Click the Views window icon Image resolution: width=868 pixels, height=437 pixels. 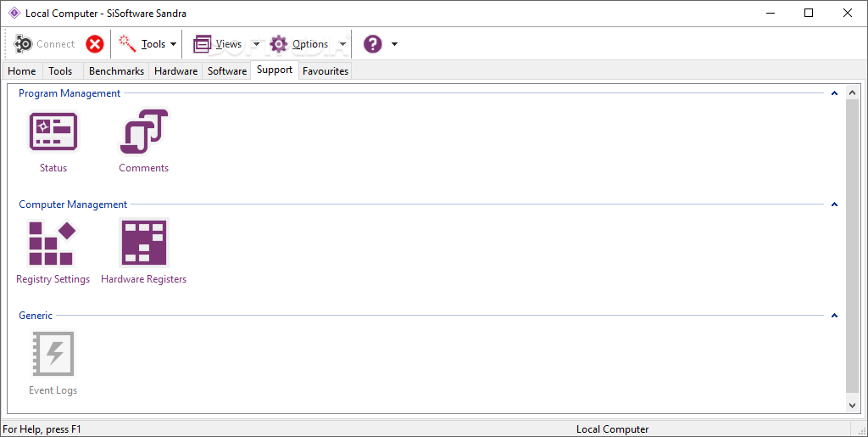[202, 44]
